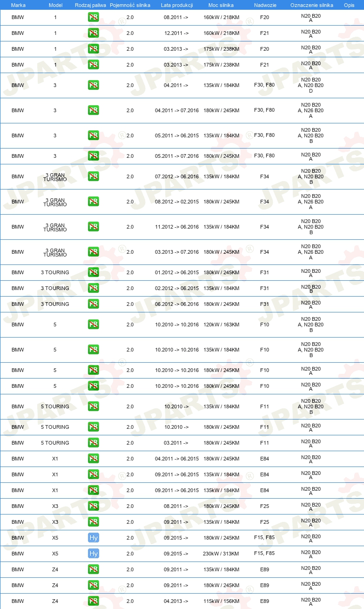
Task: Click petrol icon in Z4 04.2013 row
Action: coord(94,601)
